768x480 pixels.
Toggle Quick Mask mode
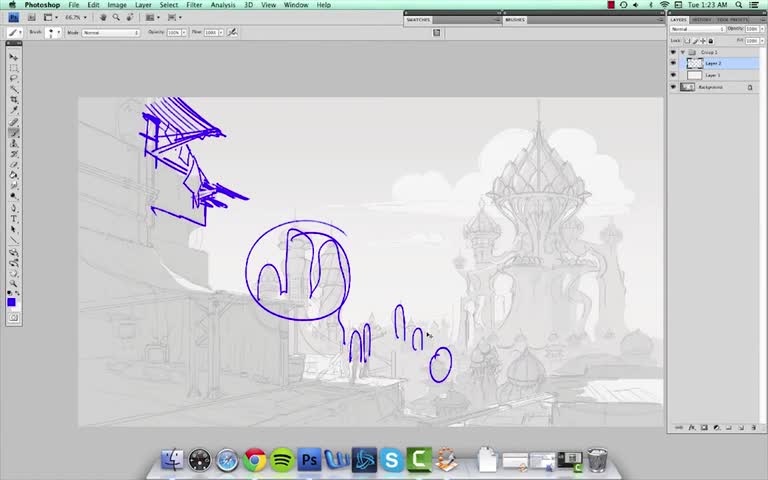pos(13,317)
